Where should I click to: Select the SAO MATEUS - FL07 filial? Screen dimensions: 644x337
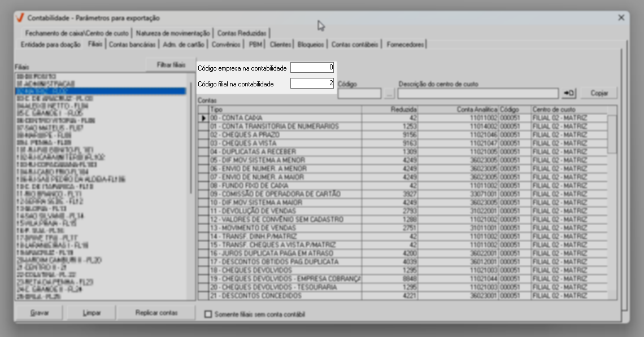[x=101, y=128]
